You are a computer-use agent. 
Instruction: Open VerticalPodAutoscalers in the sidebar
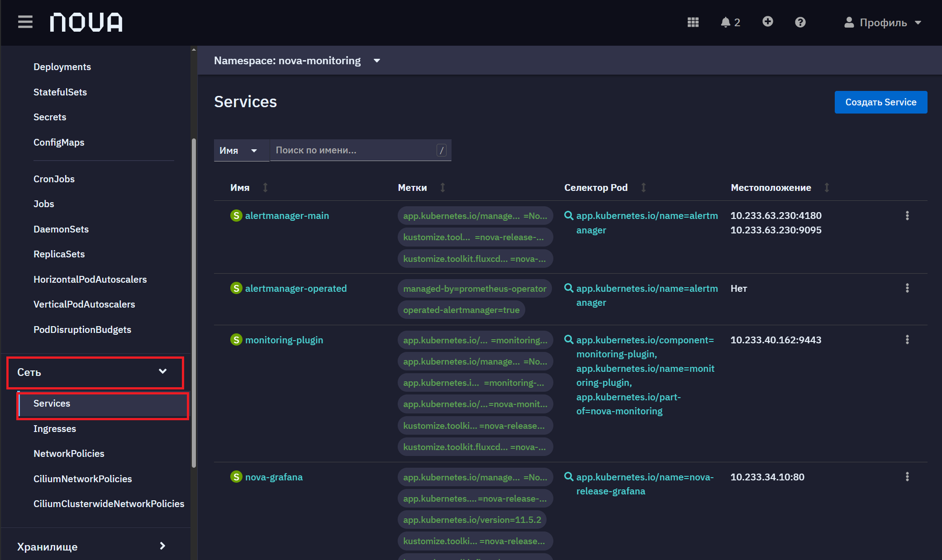[84, 304]
